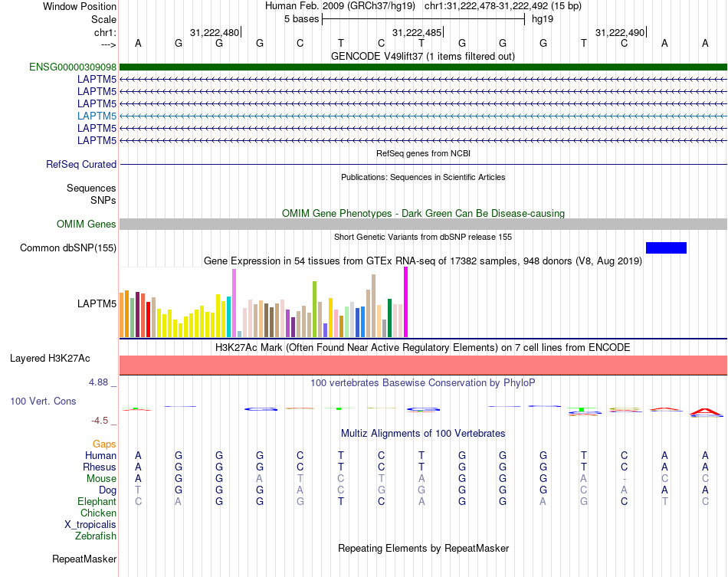Open 'Multiz Alignments of 100 Vertebrates' title

pyautogui.click(x=423, y=433)
